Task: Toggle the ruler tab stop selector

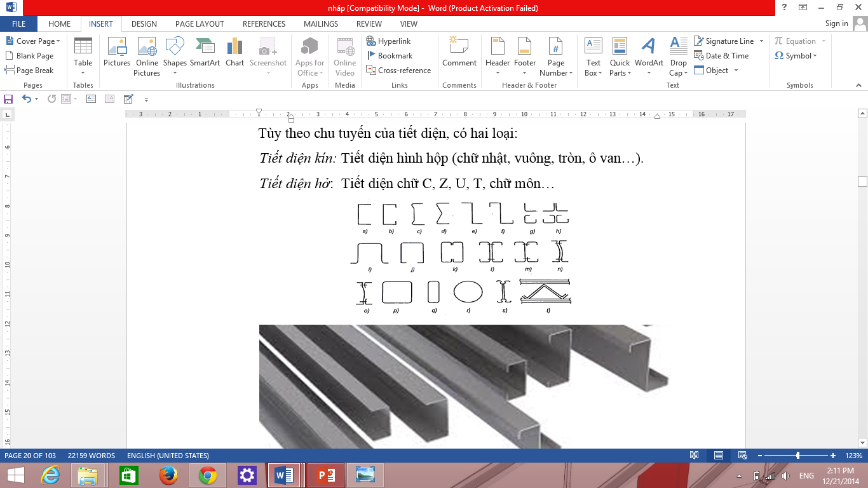Action: [x=8, y=115]
